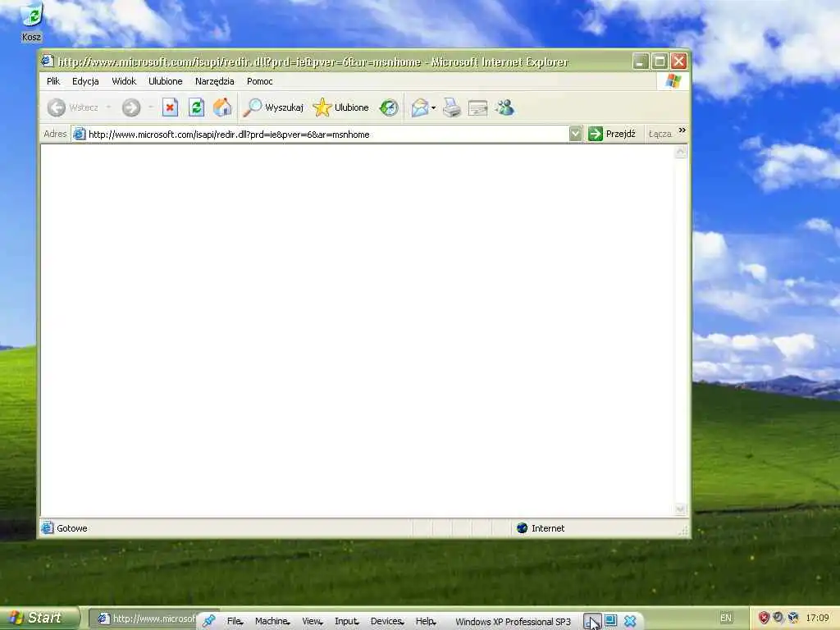Open the History clock icon
Image resolution: width=840 pixels, height=630 pixels.
389,107
